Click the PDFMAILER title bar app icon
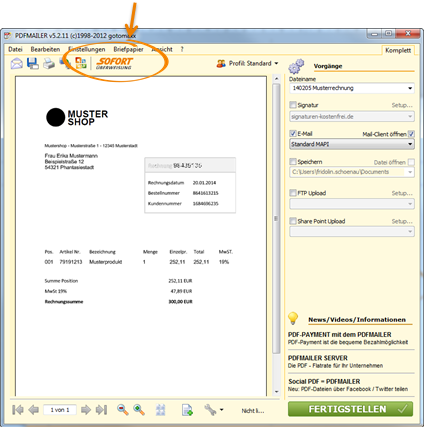The width and height of the screenshot is (424, 427). point(8,35)
